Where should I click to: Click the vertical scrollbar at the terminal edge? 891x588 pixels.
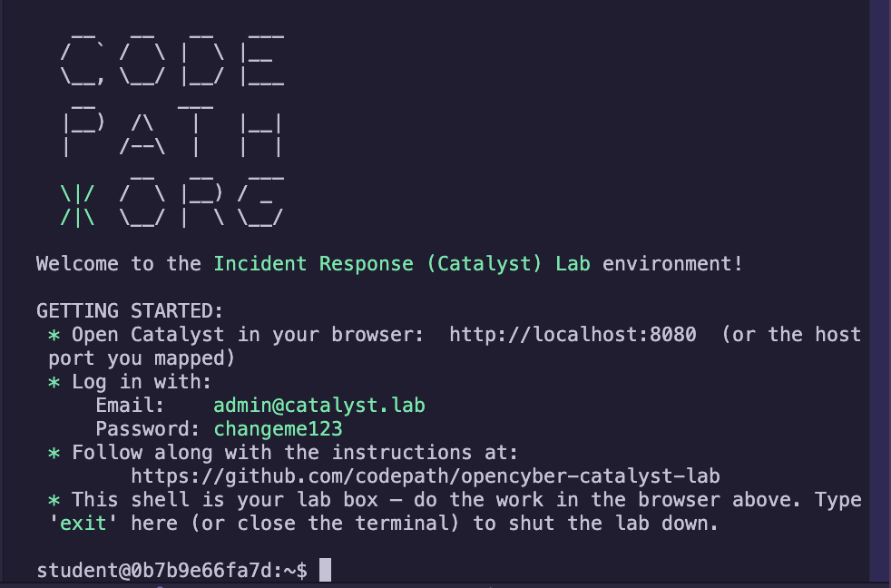879,289
